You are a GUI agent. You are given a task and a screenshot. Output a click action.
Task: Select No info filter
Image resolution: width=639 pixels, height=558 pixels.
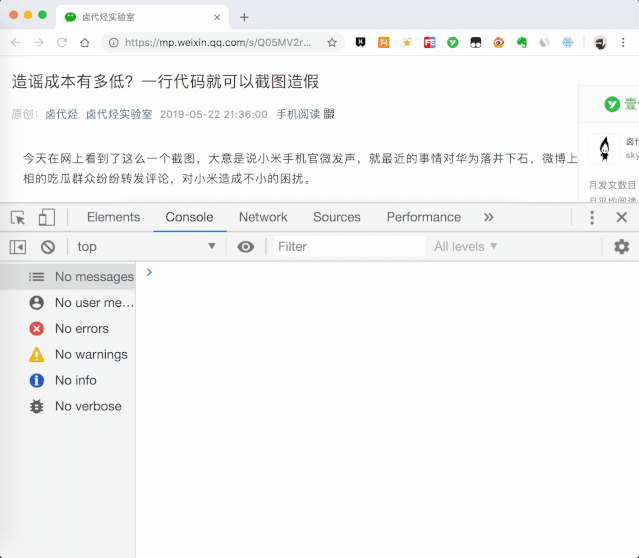point(68,380)
